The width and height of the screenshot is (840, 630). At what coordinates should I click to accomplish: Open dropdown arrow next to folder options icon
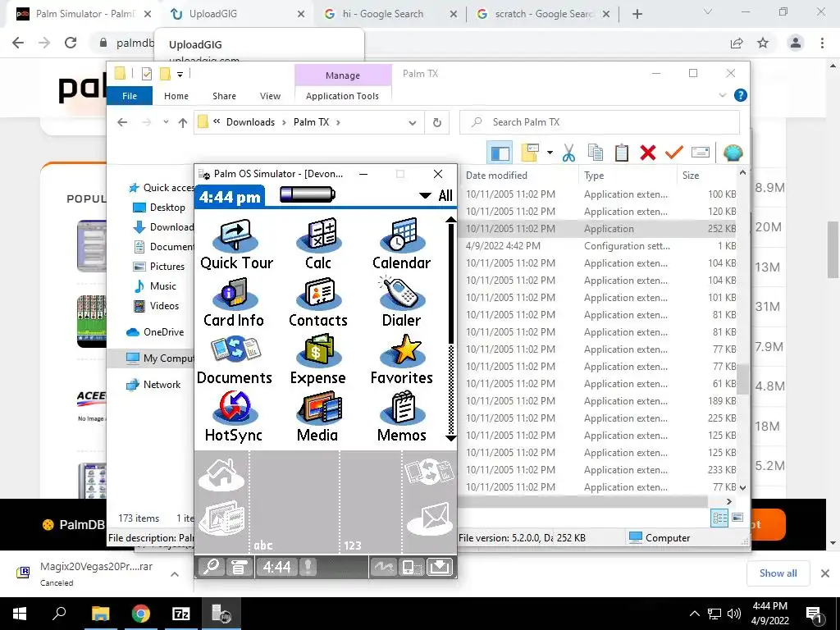click(550, 153)
